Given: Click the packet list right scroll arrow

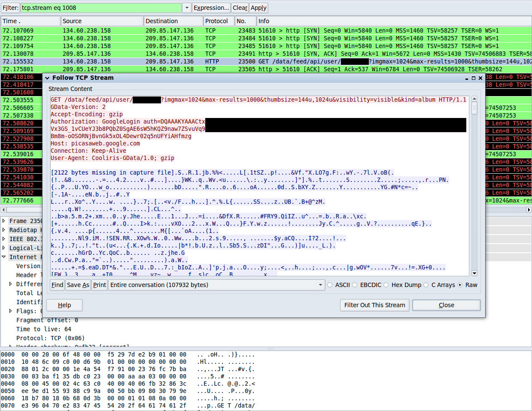Looking at the screenshot, I should (x=529, y=210).
